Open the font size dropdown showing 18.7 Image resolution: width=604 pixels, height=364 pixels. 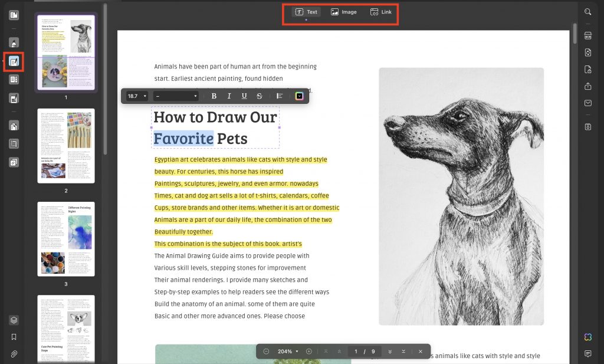click(x=136, y=96)
